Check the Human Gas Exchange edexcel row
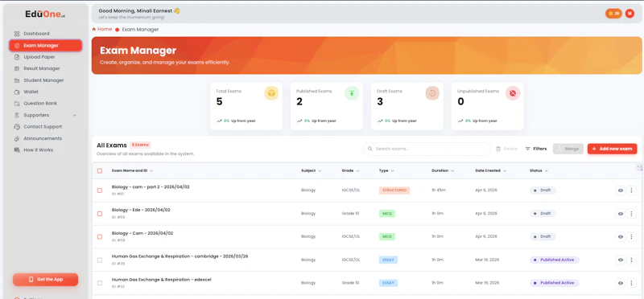Viewport: 644px width, 299px height. pyautogui.click(x=100, y=283)
